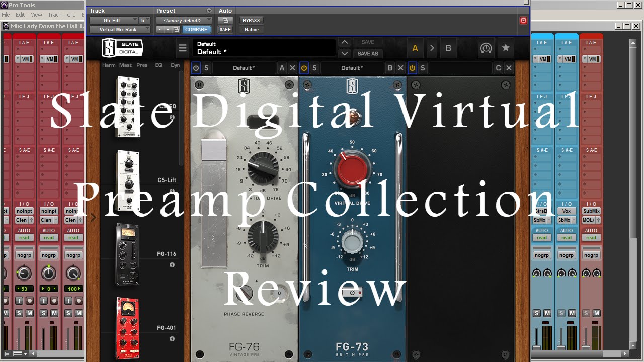Screen dimensions: 644x362
Task: Toggle power on slot B FG-73 module
Action: [x=304, y=68]
